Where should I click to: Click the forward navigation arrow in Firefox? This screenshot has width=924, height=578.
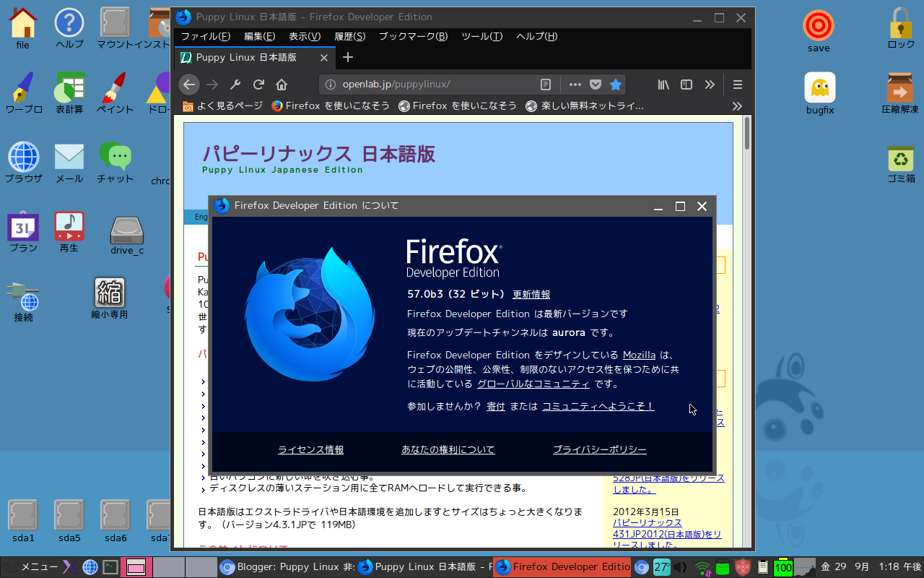212,85
